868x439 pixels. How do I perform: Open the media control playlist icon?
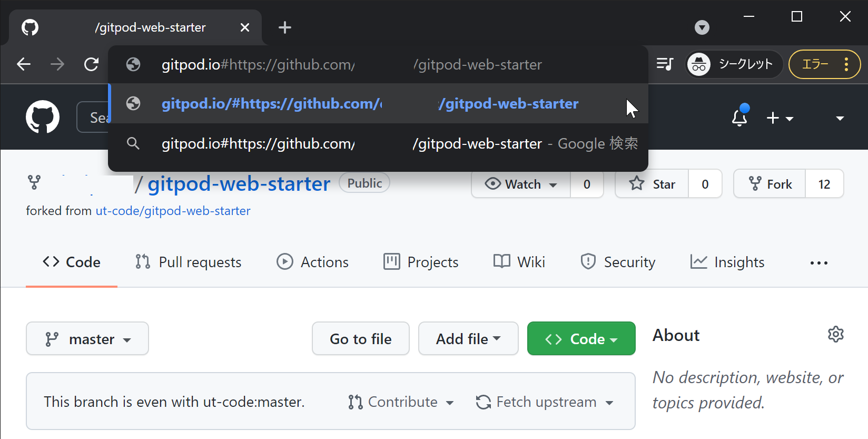[665, 64]
